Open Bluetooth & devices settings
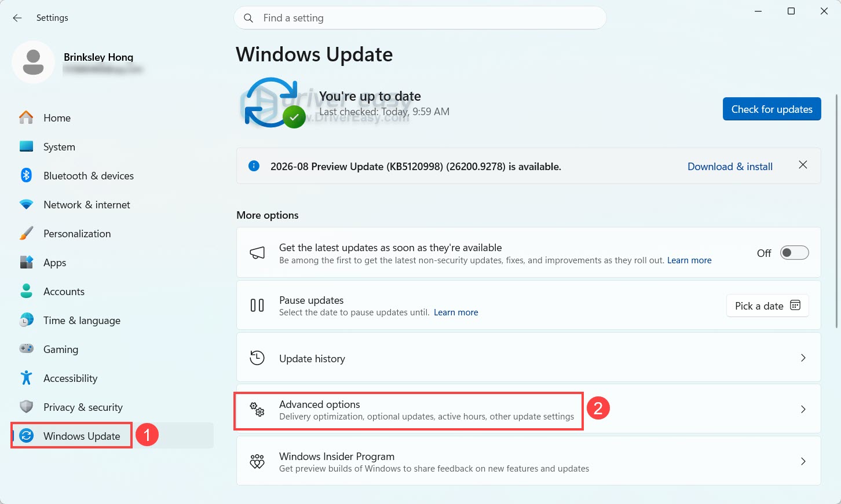Screen dimensions: 841x504 click(x=112, y=175)
